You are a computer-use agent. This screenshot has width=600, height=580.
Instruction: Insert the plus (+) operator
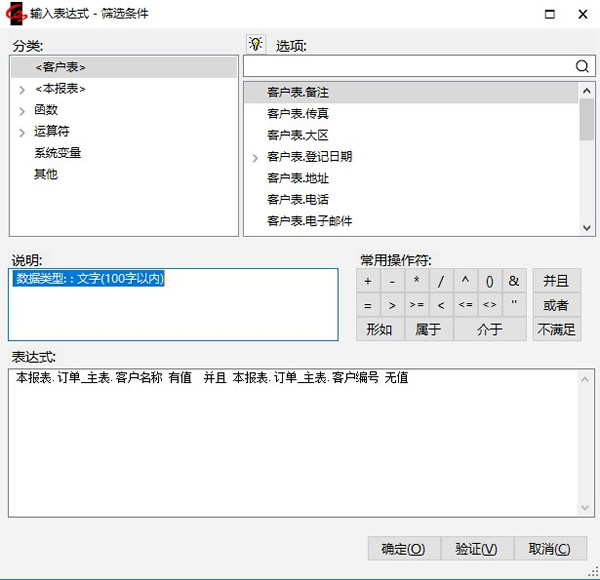click(368, 281)
